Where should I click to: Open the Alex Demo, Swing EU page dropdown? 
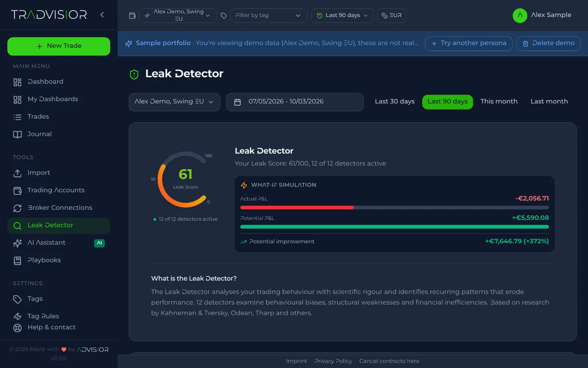pyautogui.click(x=175, y=102)
